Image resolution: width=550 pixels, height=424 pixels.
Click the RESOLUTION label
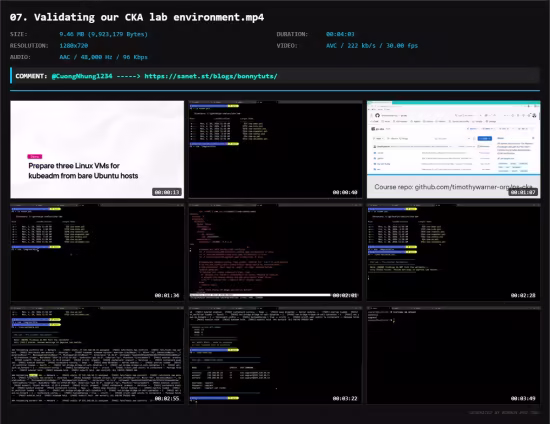pos(29,46)
